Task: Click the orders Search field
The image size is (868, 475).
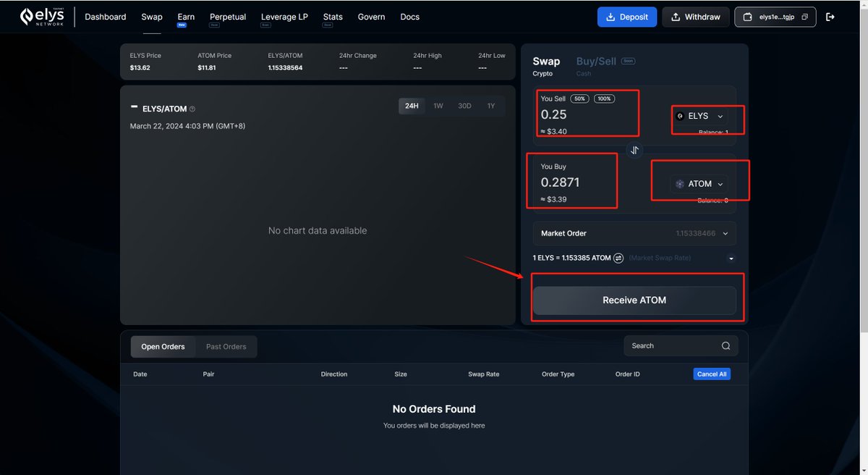Action: coord(681,346)
